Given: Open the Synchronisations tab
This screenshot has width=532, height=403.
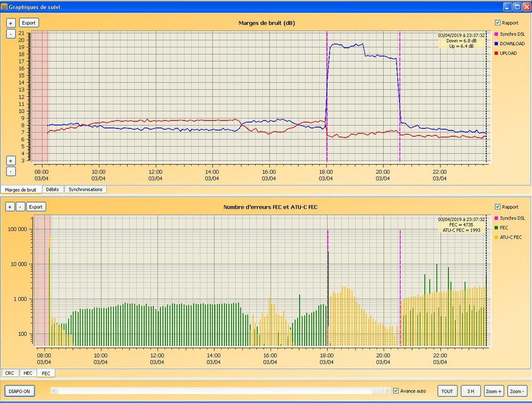Looking at the screenshot, I should [86, 190].
